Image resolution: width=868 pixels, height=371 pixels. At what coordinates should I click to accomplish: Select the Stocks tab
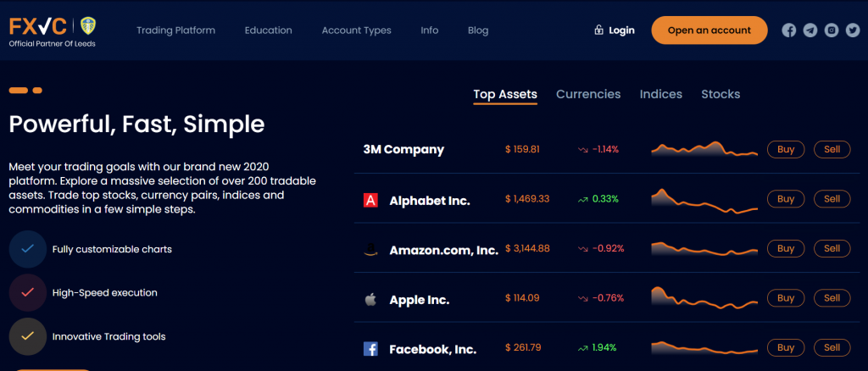(x=721, y=94)
